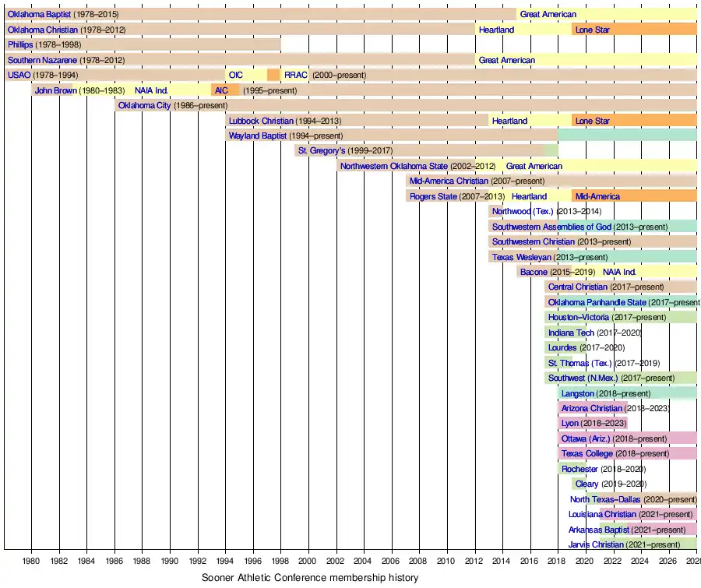Open the AIC conference link
Screen dimensions: 701x588
(221, 90)
